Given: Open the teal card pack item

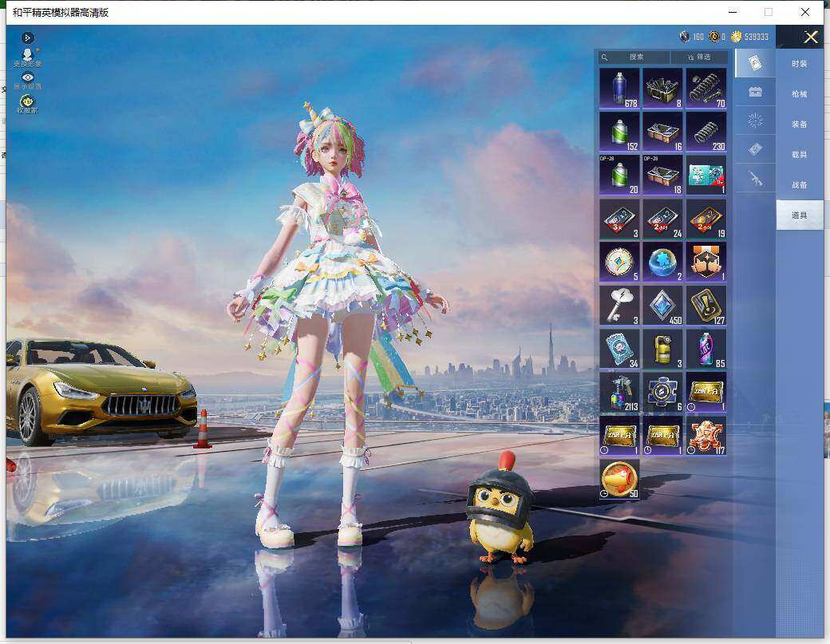Looking at the screenshot, I should (706, 175).
